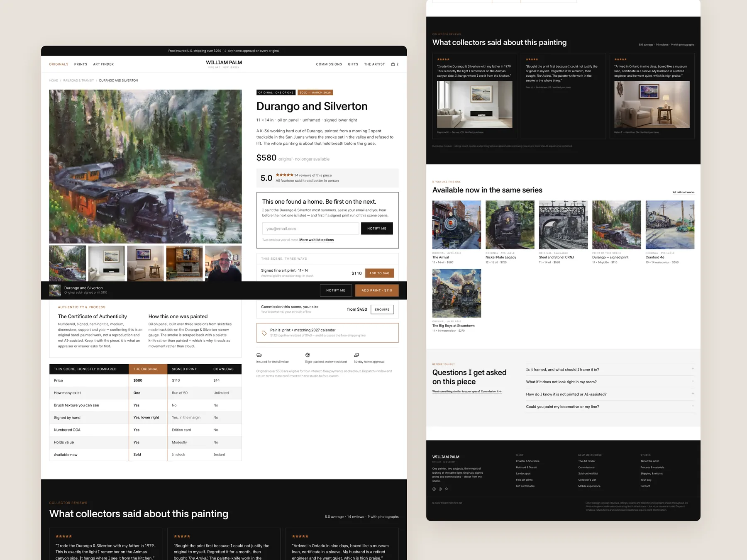The image size is (747, 560).
Task: Open The Artist nav item
Action: tap(374, 64)
